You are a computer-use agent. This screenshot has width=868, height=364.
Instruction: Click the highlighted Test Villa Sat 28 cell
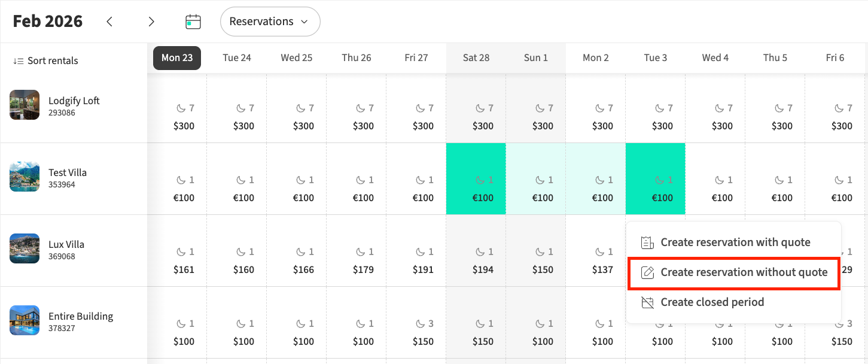[476, 179]
